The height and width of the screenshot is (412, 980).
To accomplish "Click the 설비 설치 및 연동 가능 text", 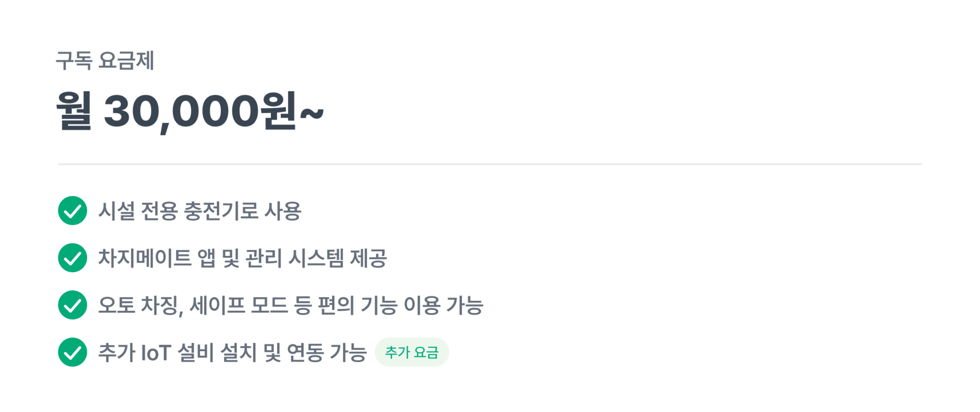I will [272, 352].
